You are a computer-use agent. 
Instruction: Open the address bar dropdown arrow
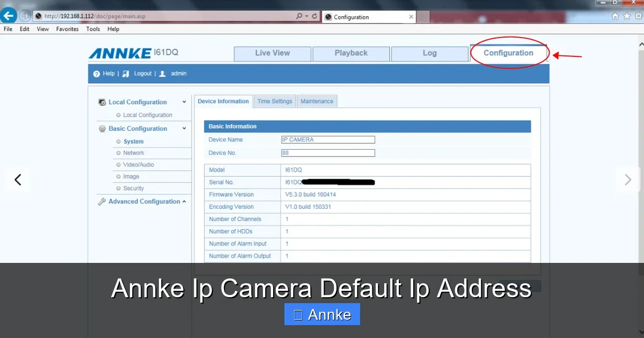point(307,16)
